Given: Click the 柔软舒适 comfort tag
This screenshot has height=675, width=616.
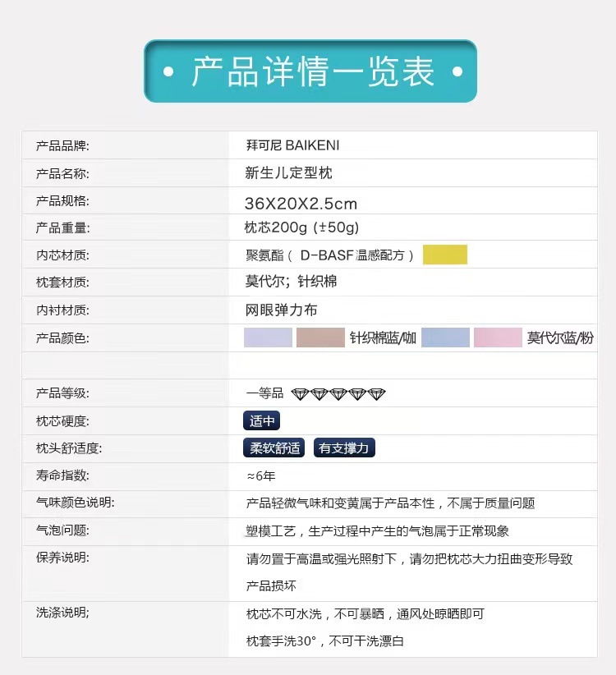Looking at the screenshot, I should pyautogui.click(x=274, y=448).
